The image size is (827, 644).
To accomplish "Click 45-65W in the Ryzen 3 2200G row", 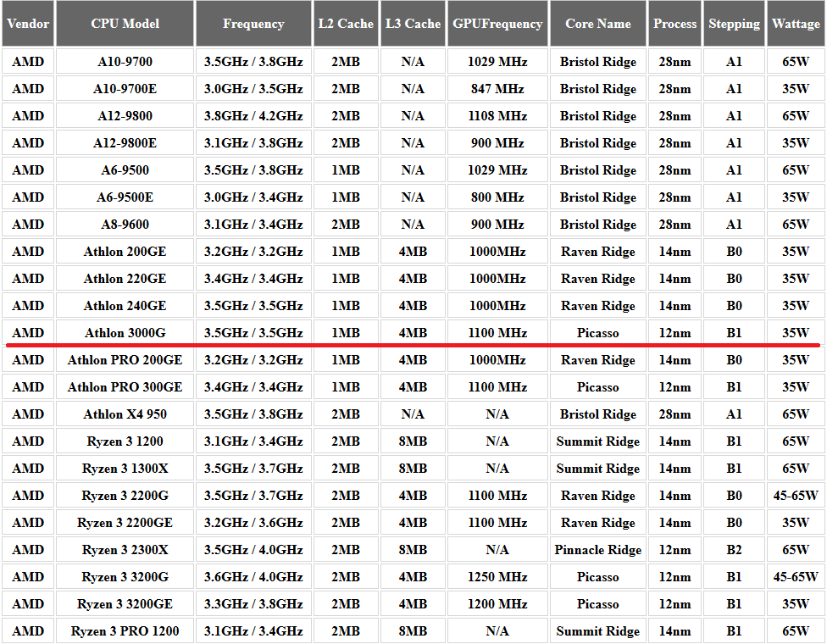I will 796,496.
